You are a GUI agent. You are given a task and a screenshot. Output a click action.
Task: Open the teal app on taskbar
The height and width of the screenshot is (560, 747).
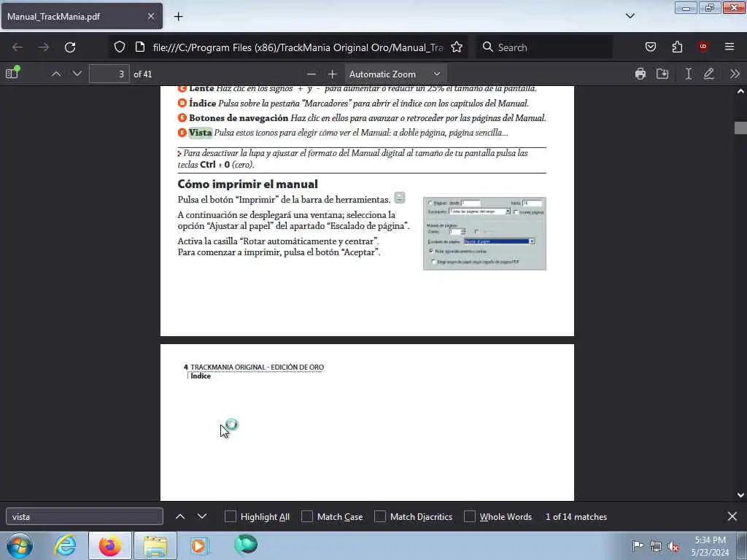tap(246, 545)
